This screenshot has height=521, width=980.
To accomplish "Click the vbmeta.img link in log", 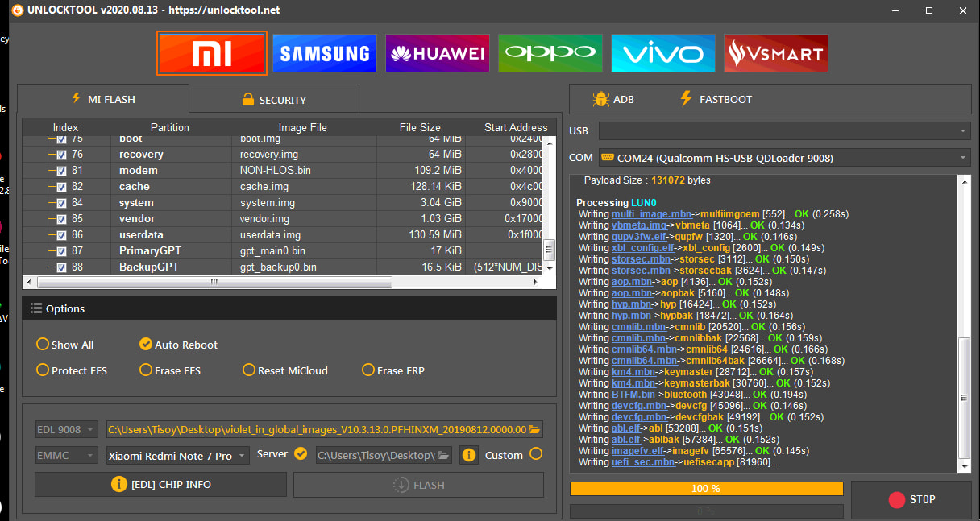I will pyautogui.click(x=639, y=225).
